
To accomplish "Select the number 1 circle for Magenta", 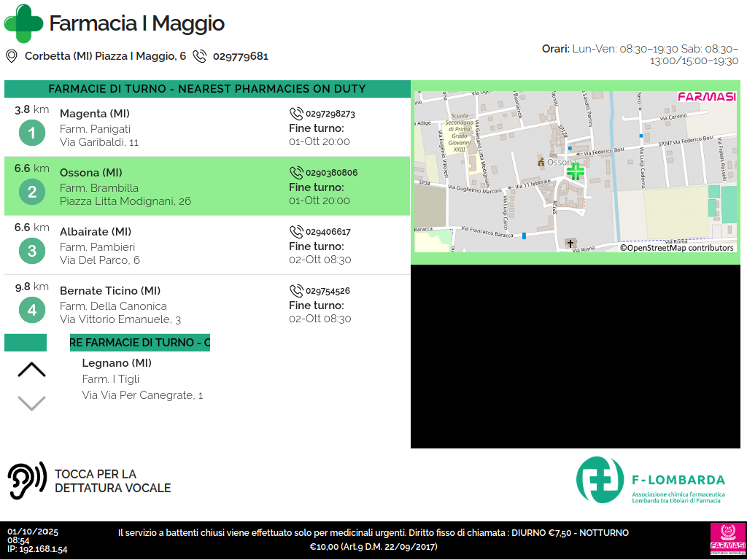I will (31, 133).
